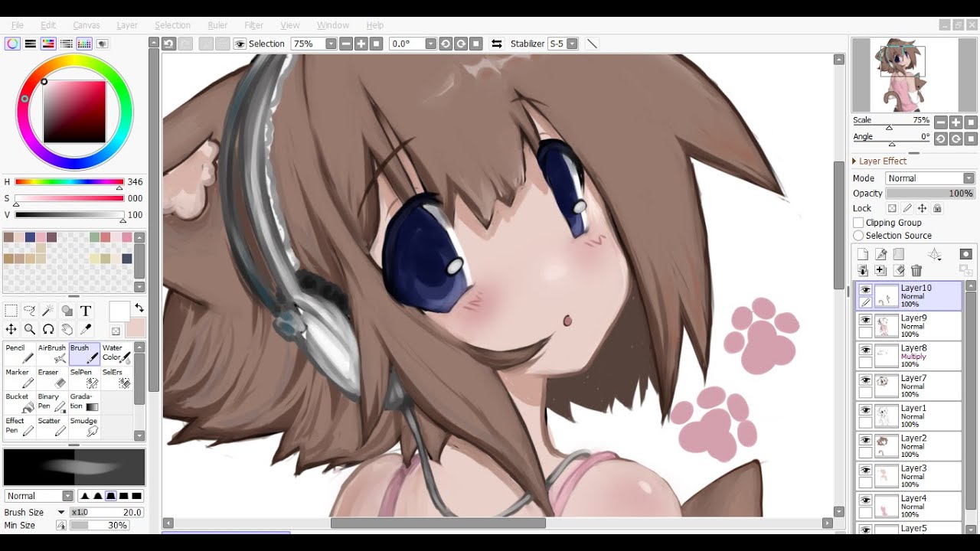Activate the Move tool
Viewport: 980px width, 551px height.
(11, 329)
